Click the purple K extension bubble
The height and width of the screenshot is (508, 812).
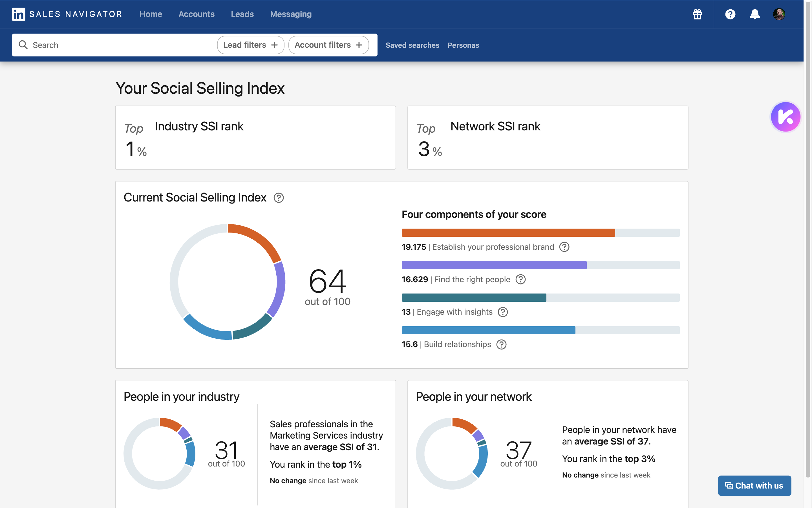[x=785, y=117]
